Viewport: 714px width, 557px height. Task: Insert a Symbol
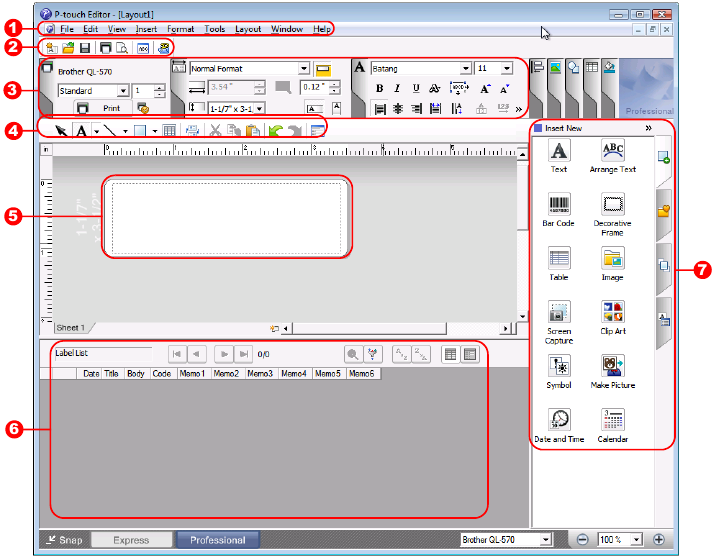(x=559, y=372)
